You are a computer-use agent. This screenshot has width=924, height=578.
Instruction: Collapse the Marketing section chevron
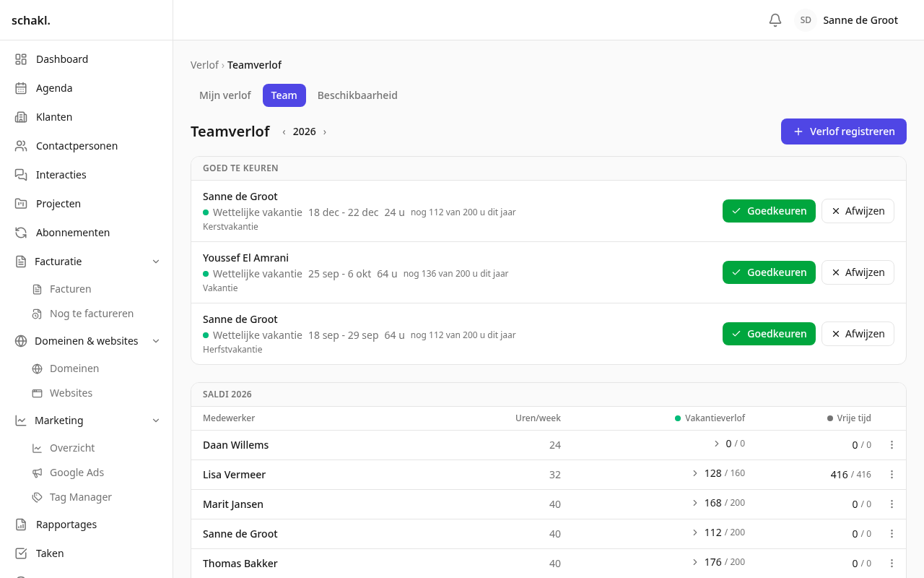pyautogui.click(x=156, y=420)
